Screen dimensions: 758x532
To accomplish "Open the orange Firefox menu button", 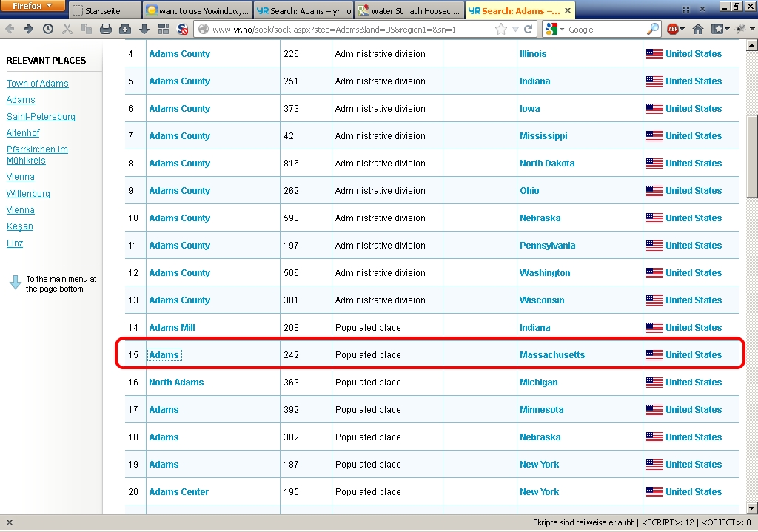I will click(33, 6).
